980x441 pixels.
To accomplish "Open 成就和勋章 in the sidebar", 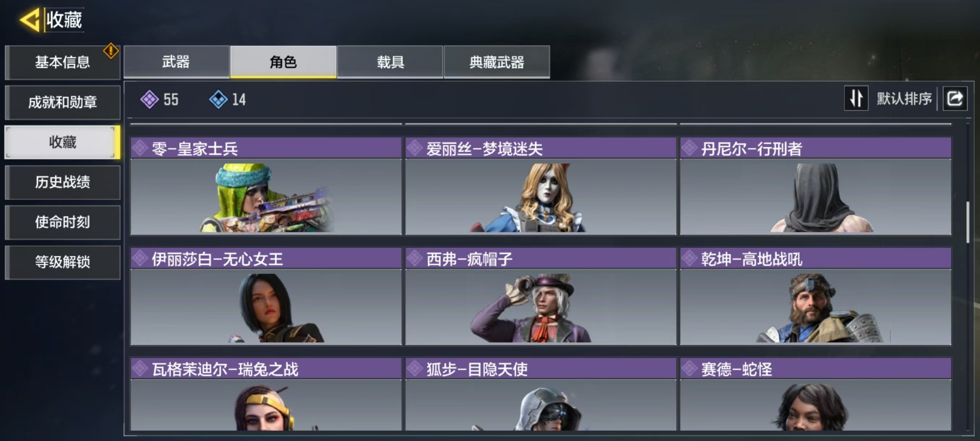I will point(62,102).
